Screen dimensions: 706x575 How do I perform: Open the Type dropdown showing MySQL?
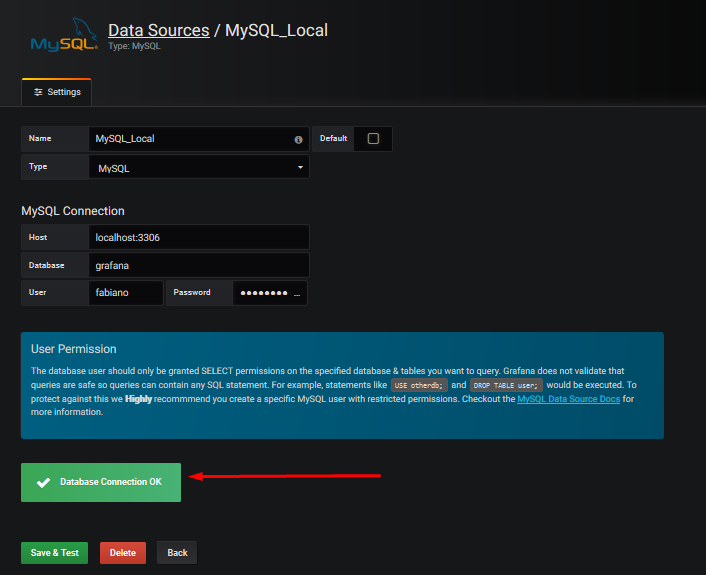[x=199, y=168]
